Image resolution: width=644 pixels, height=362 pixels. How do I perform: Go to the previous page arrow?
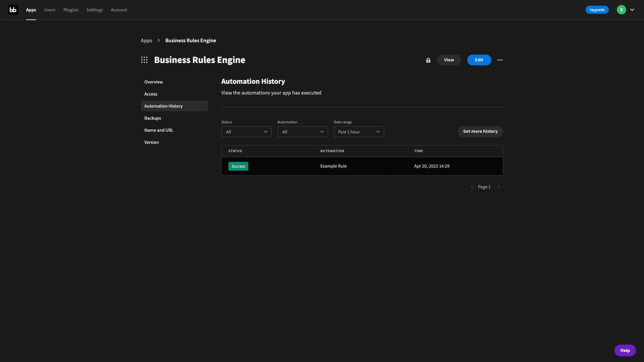point(472,187)
